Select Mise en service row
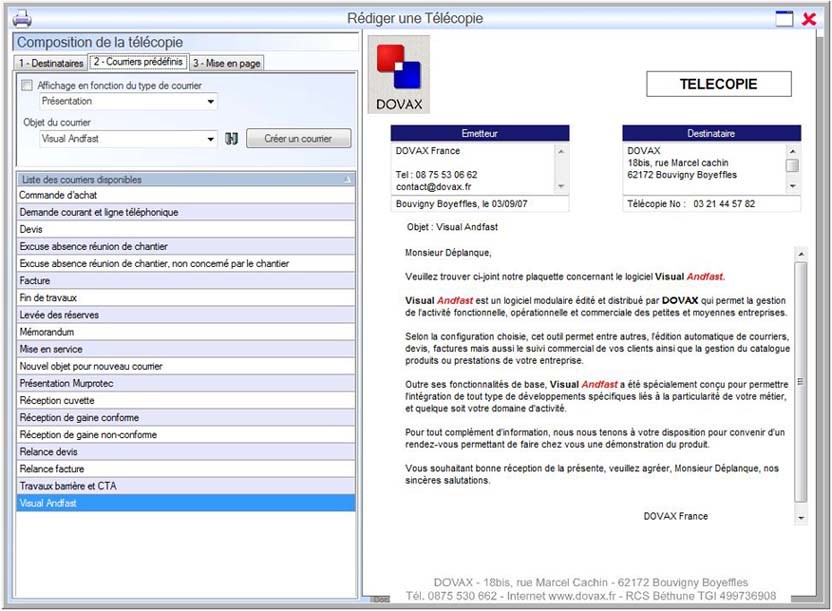The image size is (832, 611). pos(186,349)
